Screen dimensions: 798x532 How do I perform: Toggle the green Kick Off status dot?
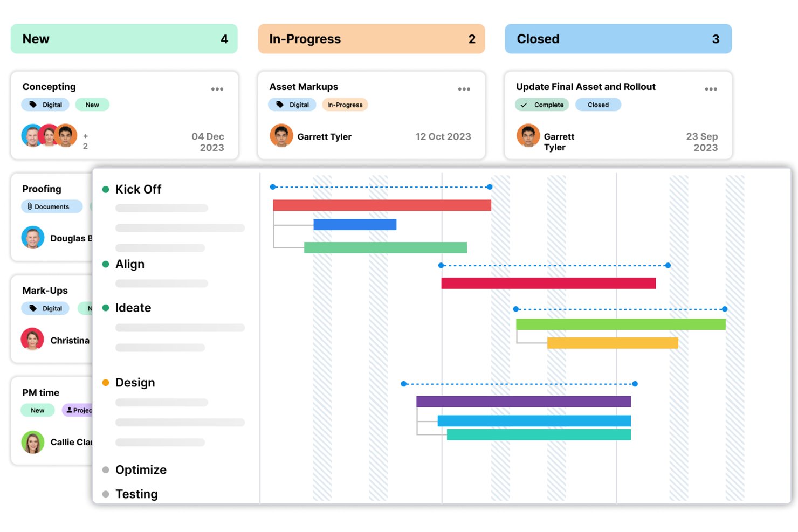(106, 189)
